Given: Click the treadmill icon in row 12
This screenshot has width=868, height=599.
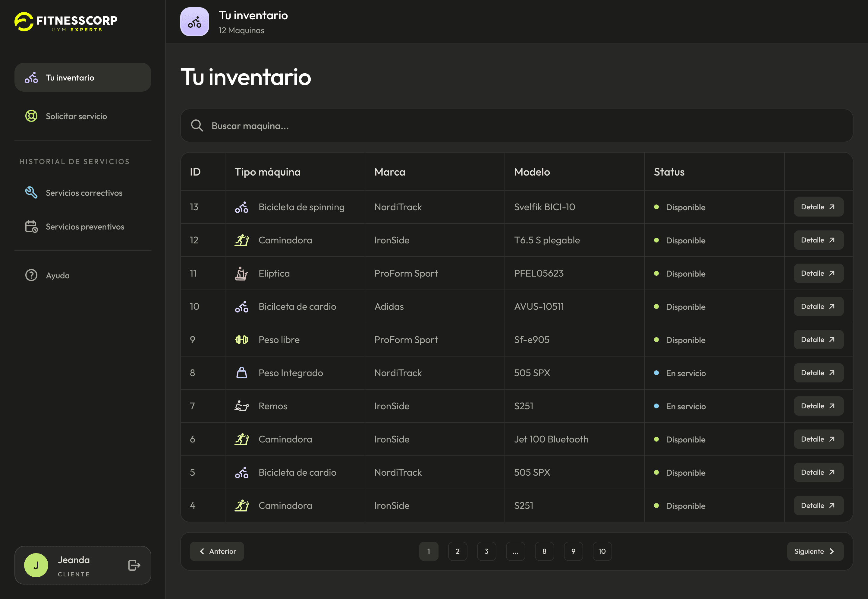Looking at the screenshot, I should click(x=242, y=240).
